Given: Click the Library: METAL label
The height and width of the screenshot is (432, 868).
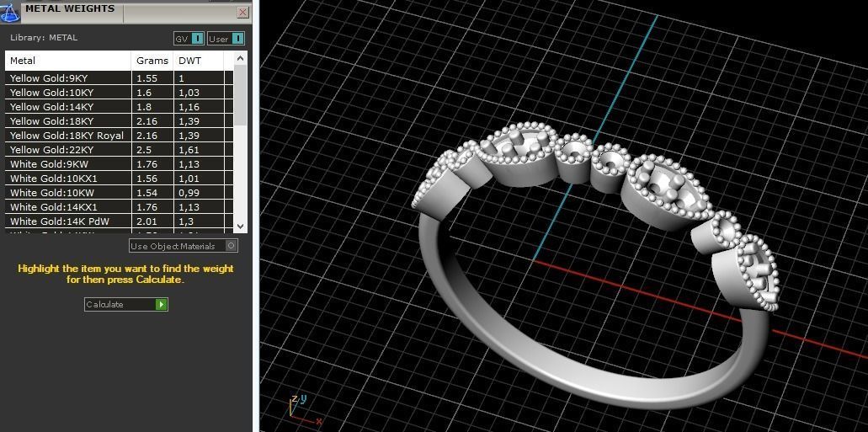Looking at the screenshot, I should 44,38.
